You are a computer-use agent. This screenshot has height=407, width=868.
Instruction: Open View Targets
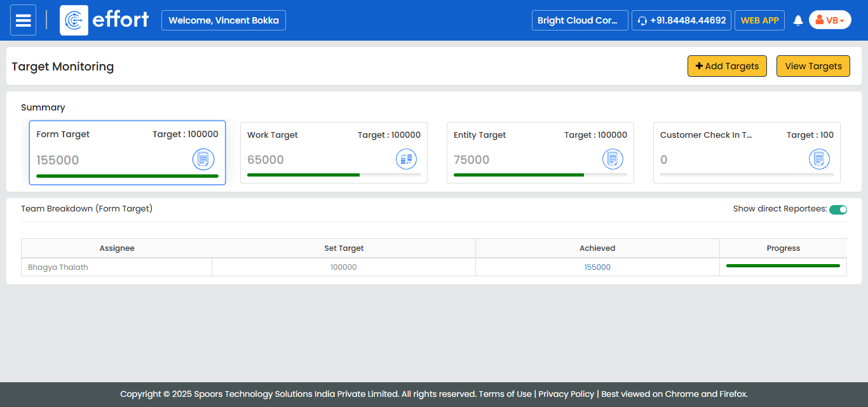pyautogui.click(x=813, y=66)
